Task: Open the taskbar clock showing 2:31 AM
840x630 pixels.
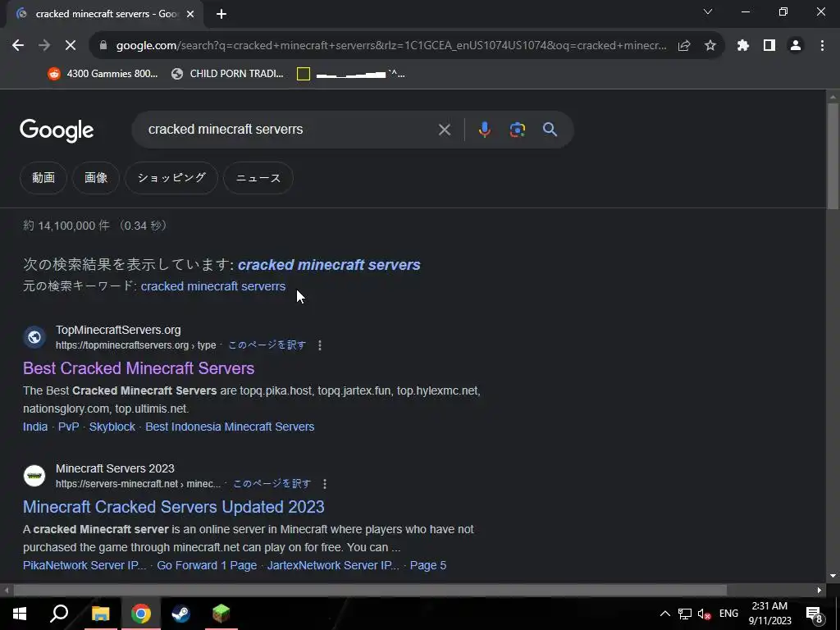Action: point(769,614)
